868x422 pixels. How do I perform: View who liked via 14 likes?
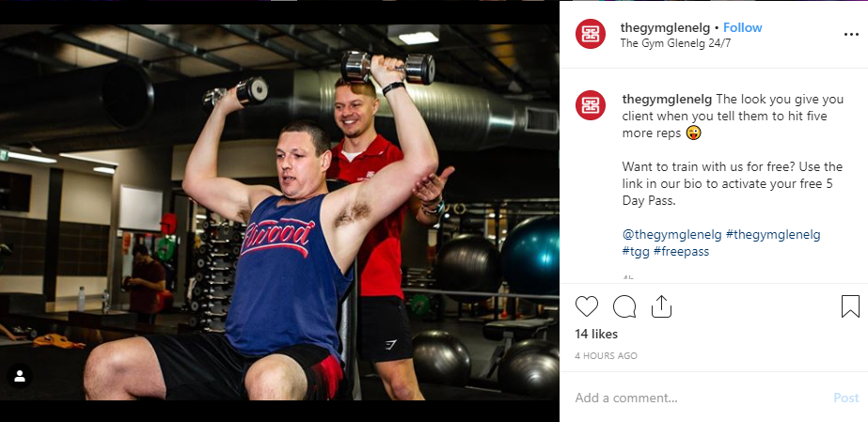pos(596,334)
